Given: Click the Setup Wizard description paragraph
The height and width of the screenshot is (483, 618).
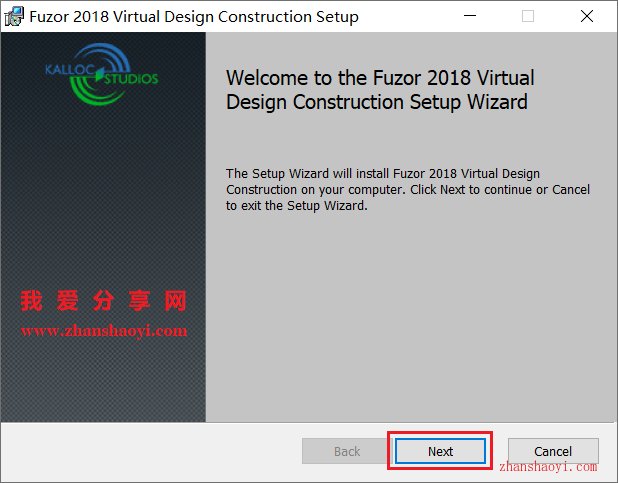Looking at the screenshot, I should pyautogui.click(x=408, y=190).
